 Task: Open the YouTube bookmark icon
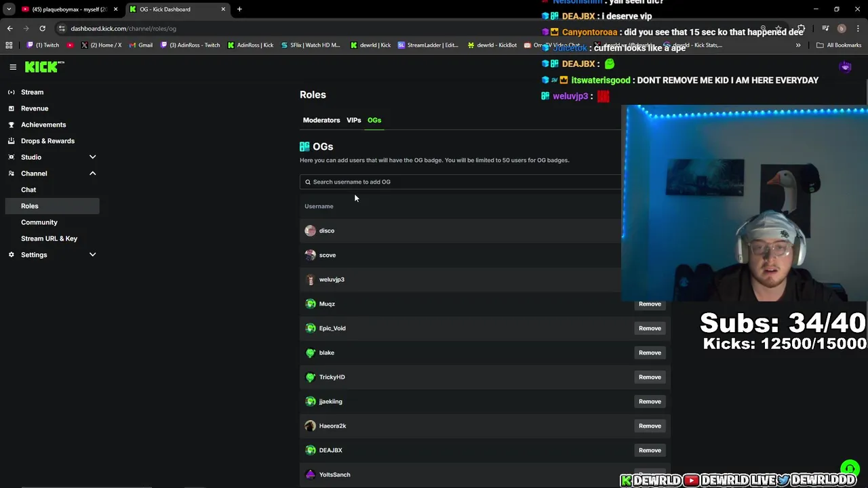(71, 45)
